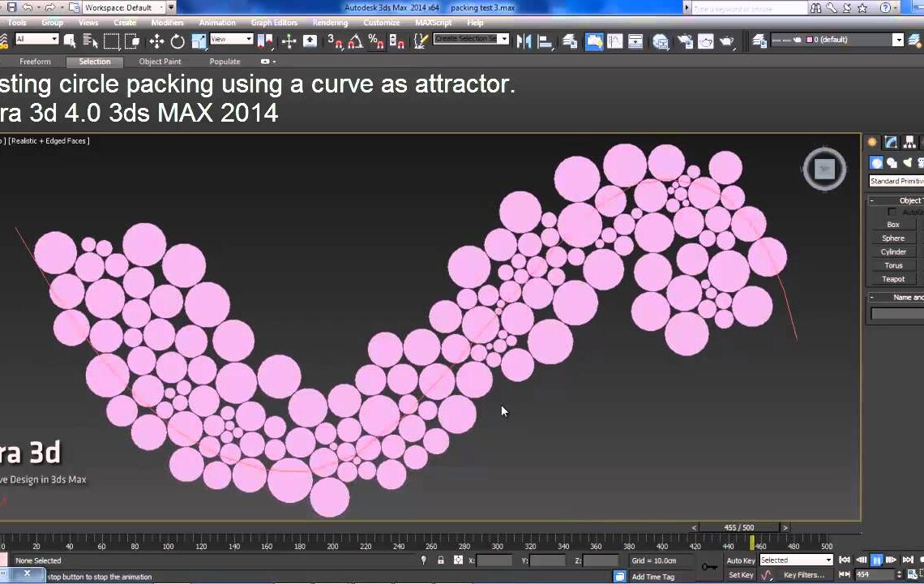This screenshot has width=924, height=584.
Task: Open the Render Setup dialog icon
Action: click(686, 41)
